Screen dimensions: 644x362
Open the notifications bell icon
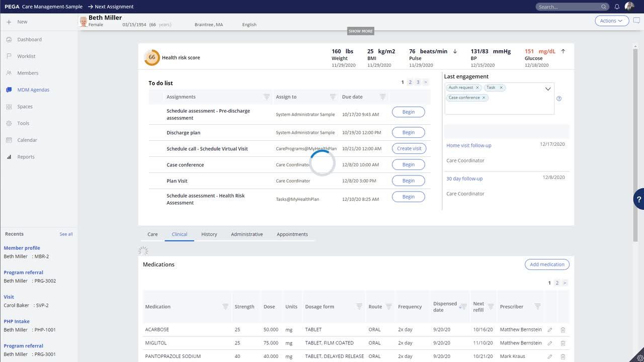click(x=617, y=7)
